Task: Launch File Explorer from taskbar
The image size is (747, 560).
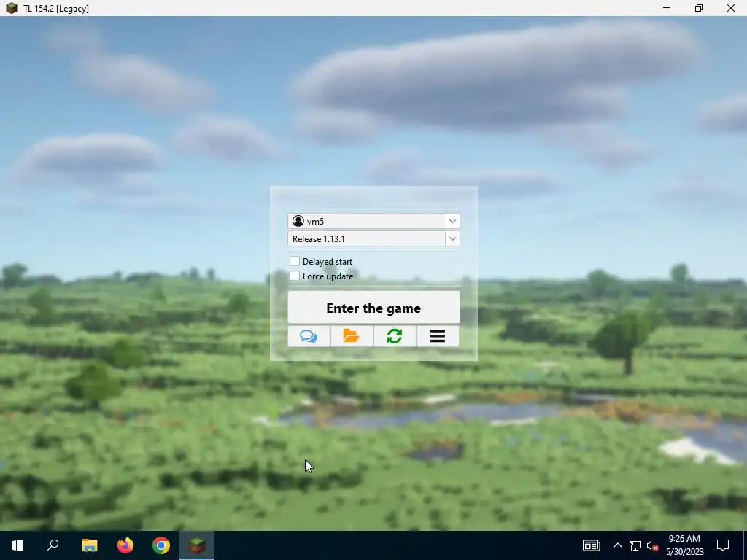Action: [x=89, y=545]
